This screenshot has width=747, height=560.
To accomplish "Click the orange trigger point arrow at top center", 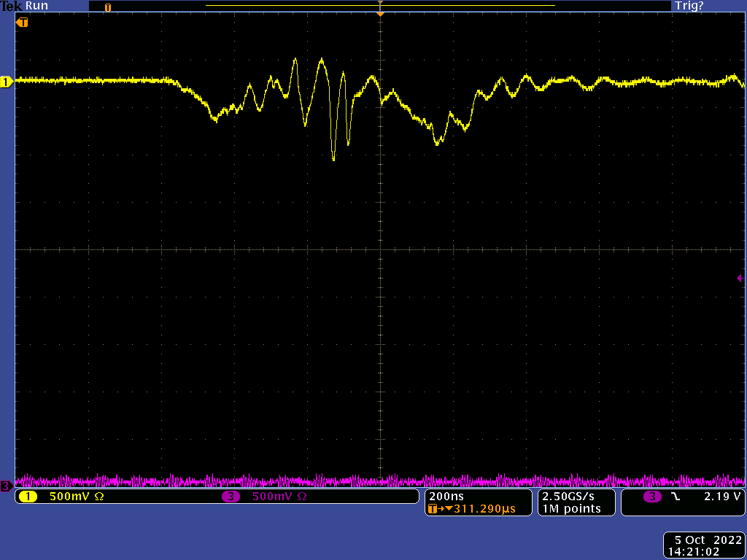I will point(380,15).
